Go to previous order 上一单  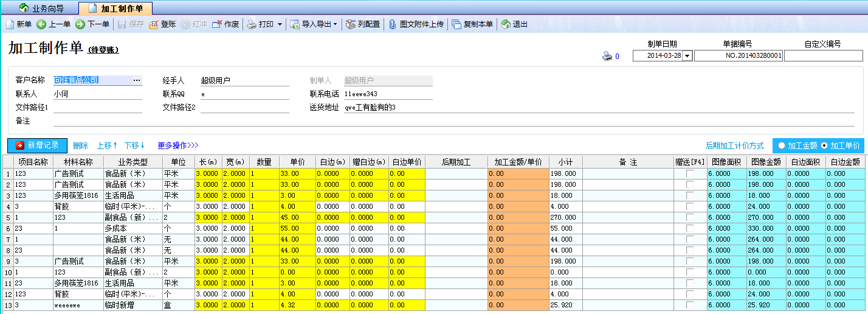[x=53, y=24]
